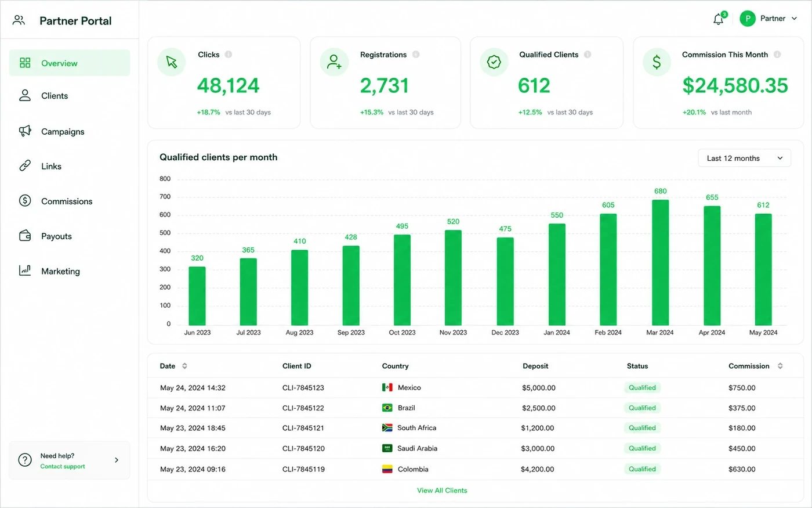Click the $5,000.00 deposit value

click(539, 388)
